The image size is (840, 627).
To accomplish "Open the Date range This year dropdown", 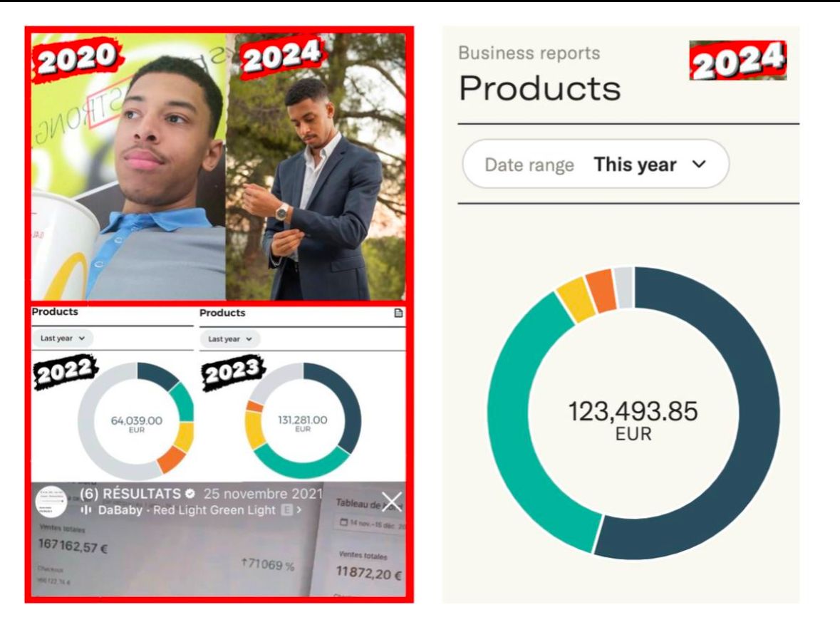I will (x=595, y=165).
